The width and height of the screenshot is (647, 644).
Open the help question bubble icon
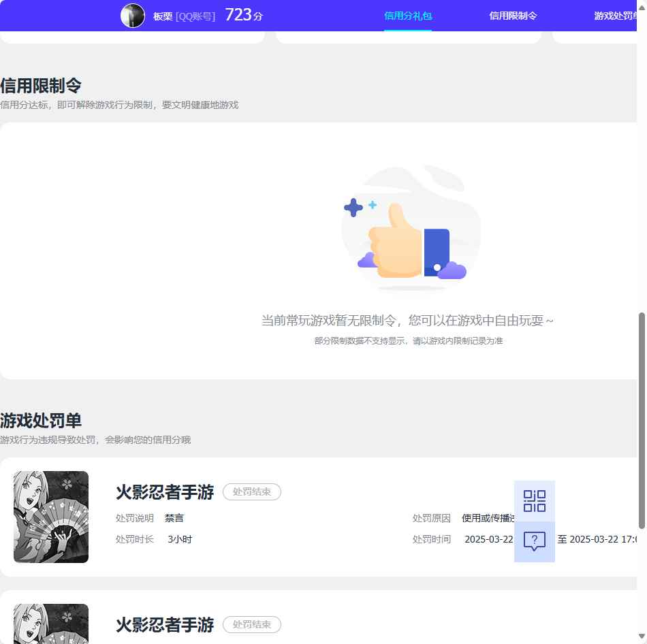point(535,541)
